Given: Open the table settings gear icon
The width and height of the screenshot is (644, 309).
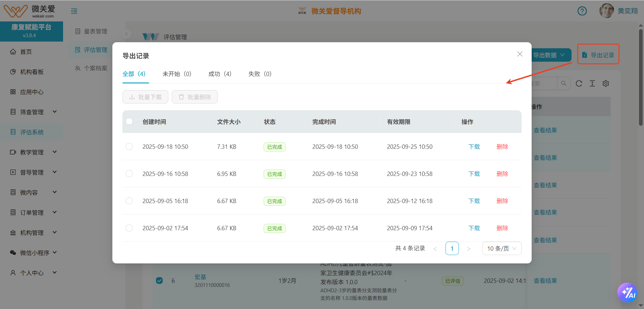Looking at the screenshot, I should point(606,83).
